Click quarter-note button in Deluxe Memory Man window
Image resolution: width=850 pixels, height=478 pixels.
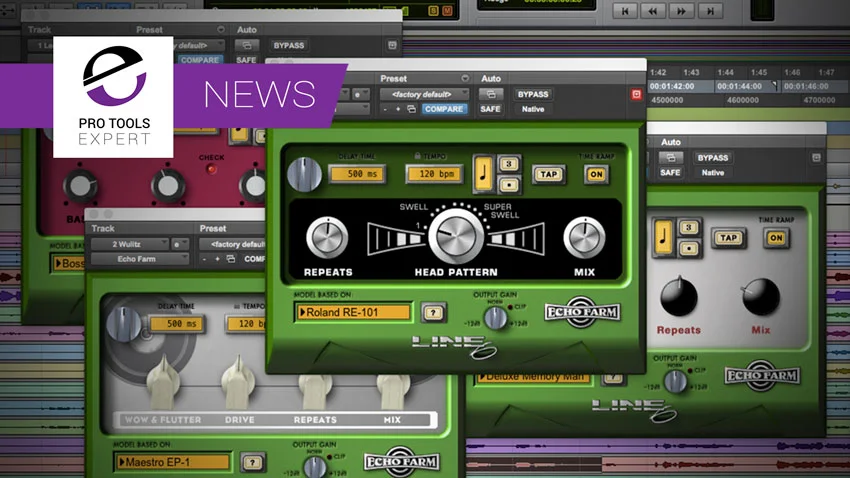tap(664, 237)
